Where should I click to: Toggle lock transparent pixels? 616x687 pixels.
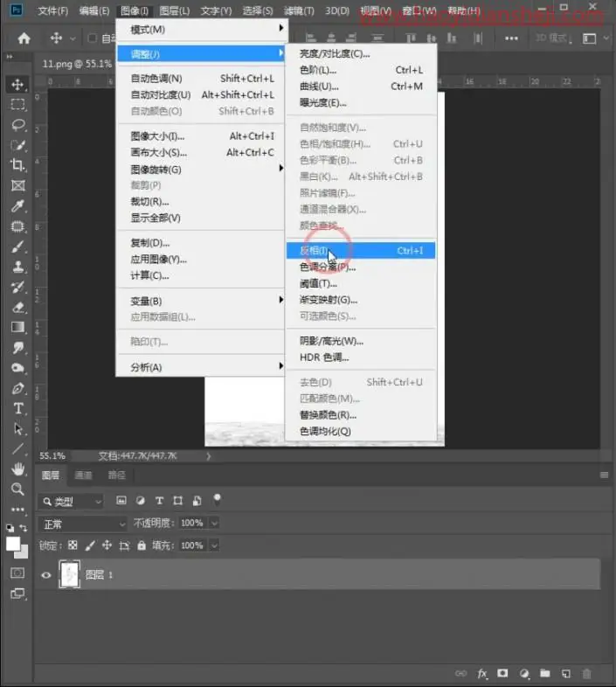[73, 545]
